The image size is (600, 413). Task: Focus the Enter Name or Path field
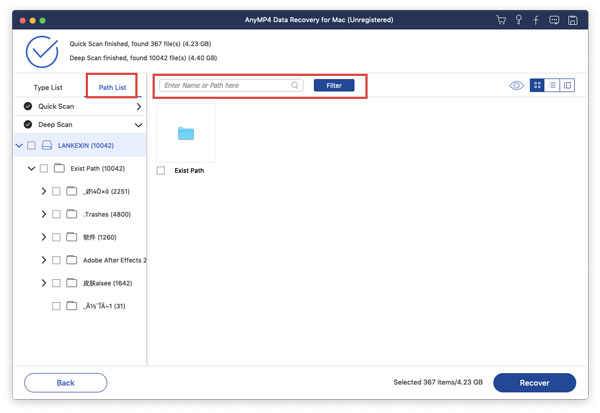[x=231, y=85]
